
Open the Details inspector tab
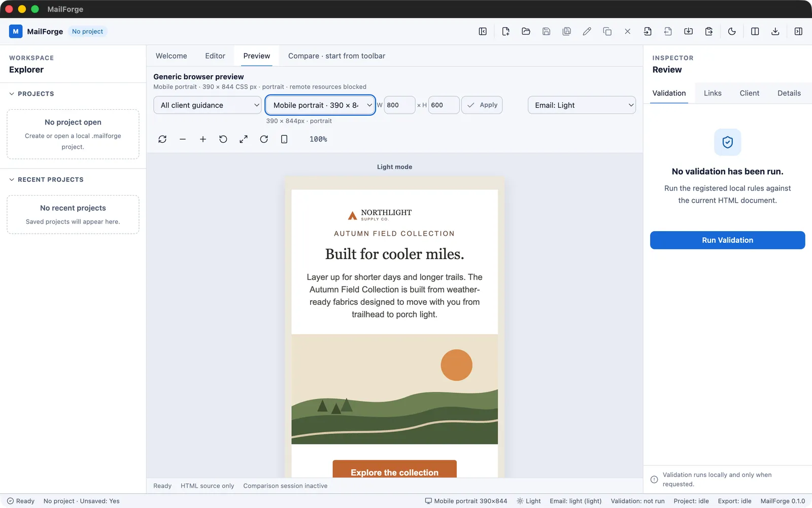click(x=789, y=93)
